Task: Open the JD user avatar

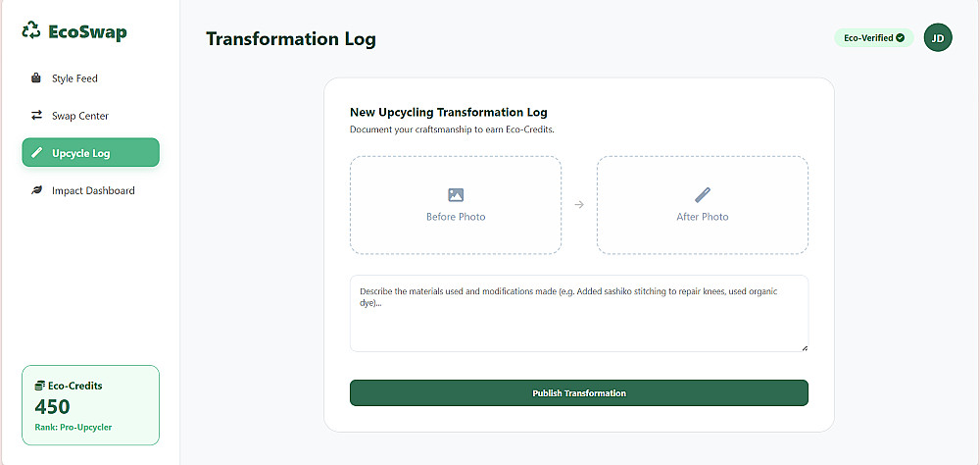Action: pos(938,38)
